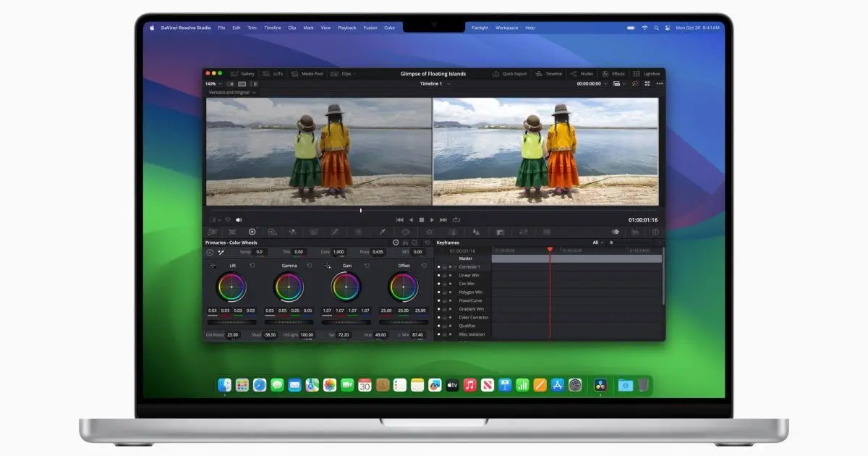Open the HDR palette icon

pyautogui.click(x=272, y=232)
